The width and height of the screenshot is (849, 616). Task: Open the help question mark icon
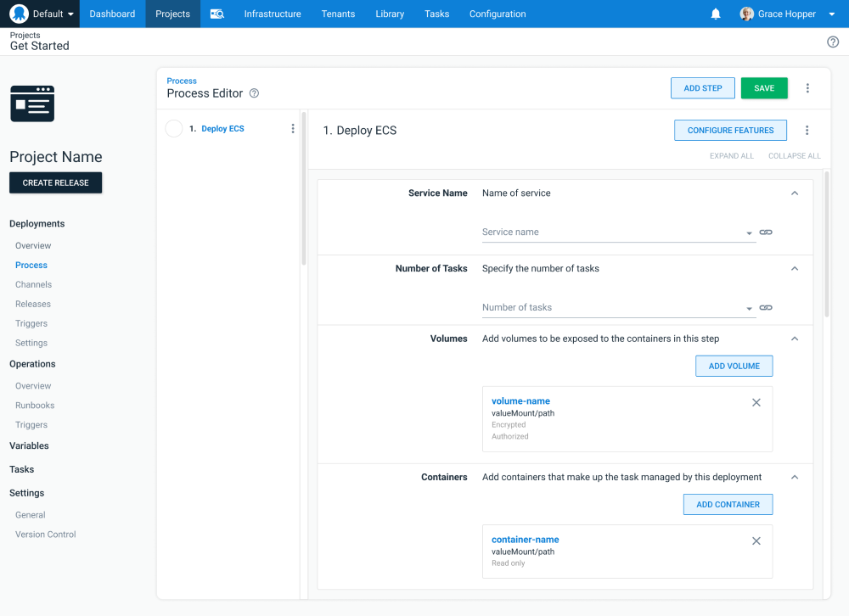[832, 41]
